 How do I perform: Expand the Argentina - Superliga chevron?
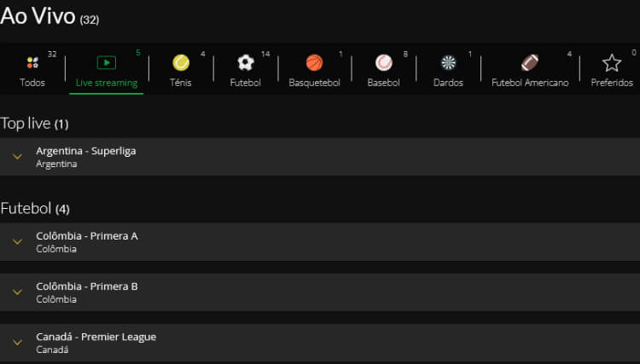click(x=17, y=157)
